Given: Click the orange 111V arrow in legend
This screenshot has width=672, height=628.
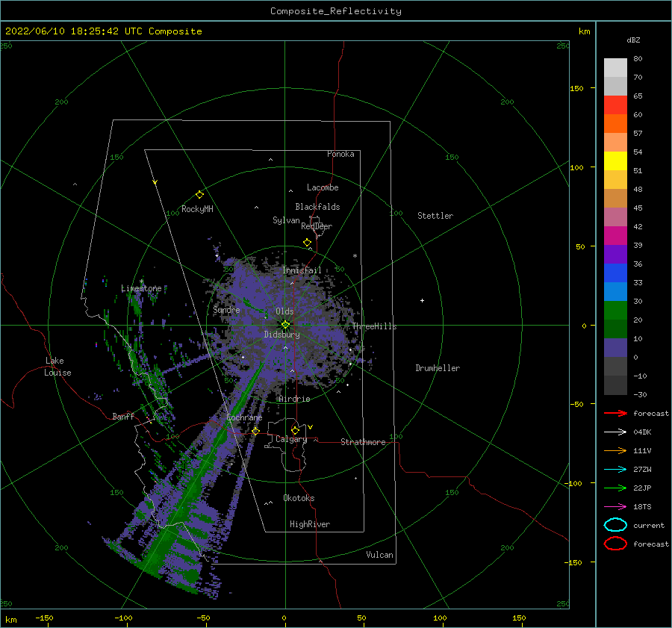Looking at the screenshot, I should point(615,450).
